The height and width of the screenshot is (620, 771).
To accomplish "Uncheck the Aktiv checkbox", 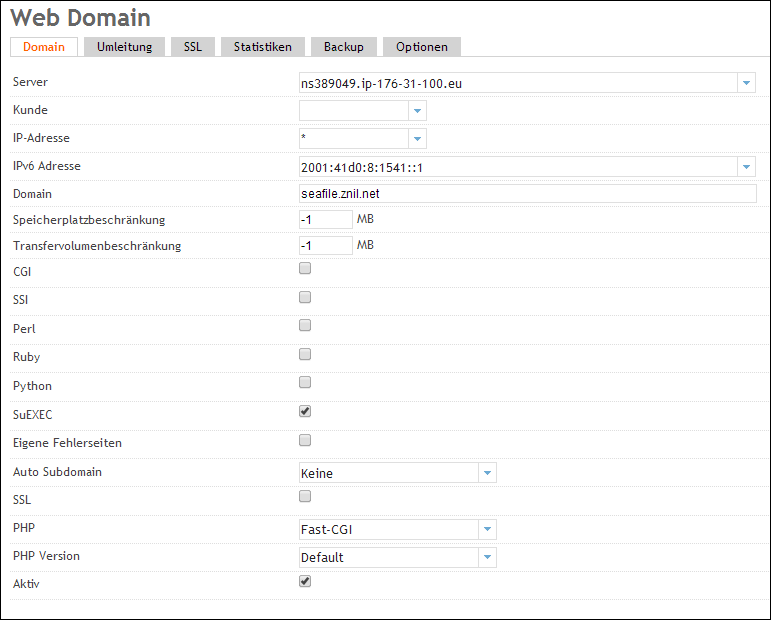I will click(305, 581).
